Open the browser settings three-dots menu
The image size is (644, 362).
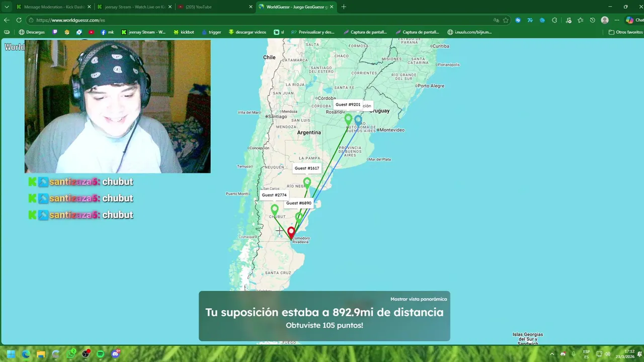tap(617, 20)
